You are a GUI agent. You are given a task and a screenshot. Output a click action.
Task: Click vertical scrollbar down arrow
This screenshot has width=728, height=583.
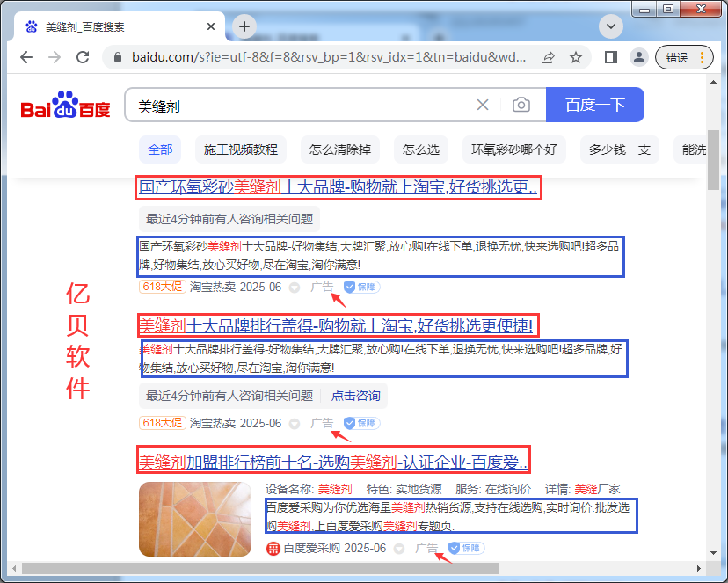coord(713,553)
